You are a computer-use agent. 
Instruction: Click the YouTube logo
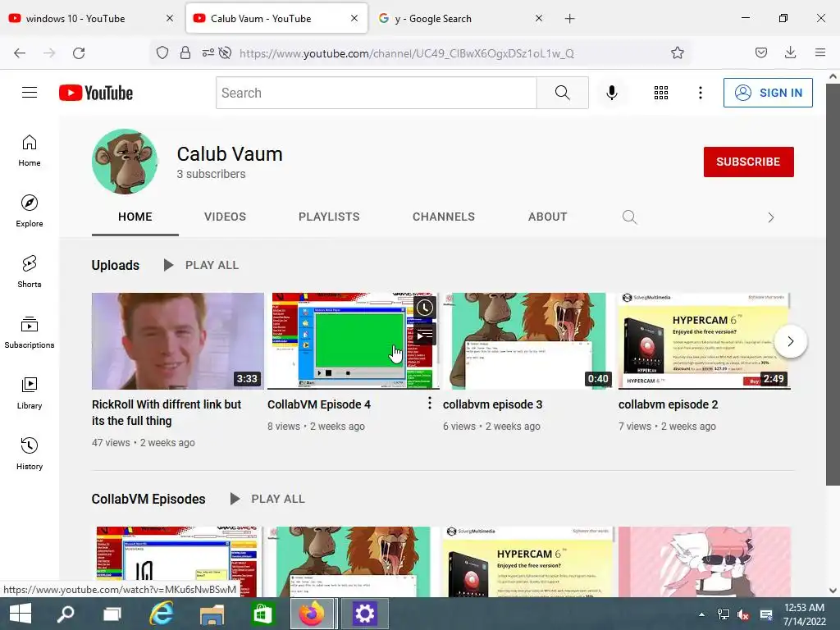96,93
